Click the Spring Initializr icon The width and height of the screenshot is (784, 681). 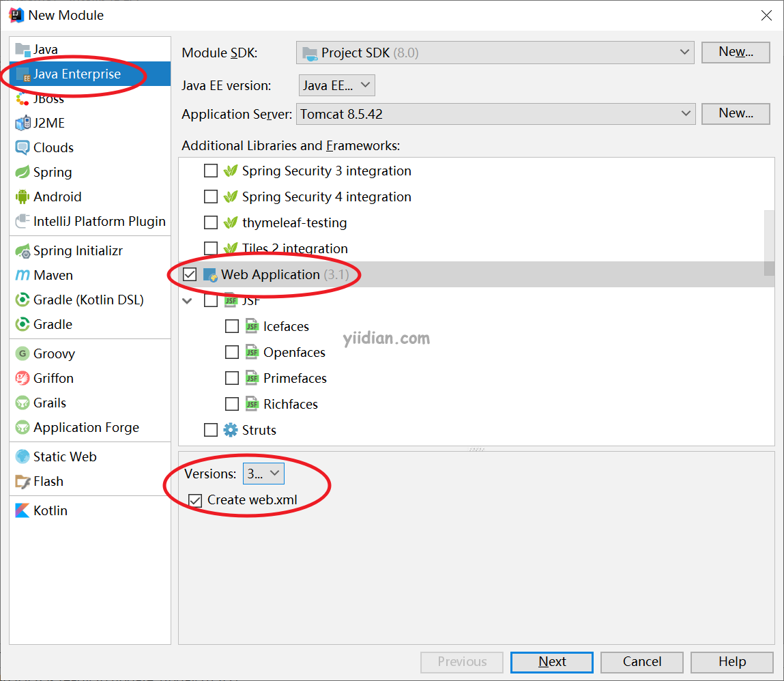click(x=23, y=250)
